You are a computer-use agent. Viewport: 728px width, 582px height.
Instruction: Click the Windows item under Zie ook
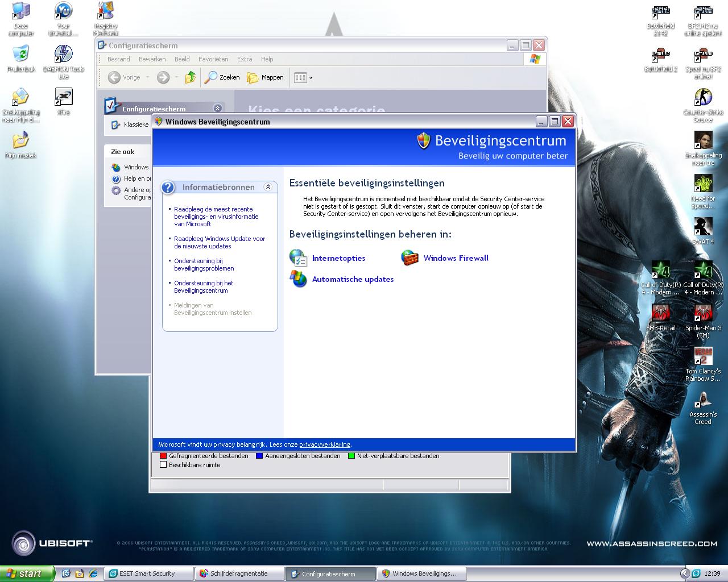point(131,167)
